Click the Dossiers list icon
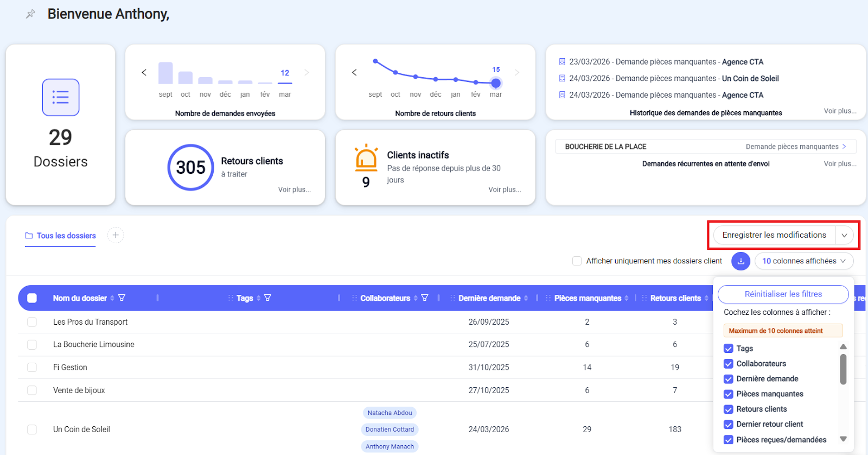Viewport: 868px width, 455px height. tap(61, 97)
